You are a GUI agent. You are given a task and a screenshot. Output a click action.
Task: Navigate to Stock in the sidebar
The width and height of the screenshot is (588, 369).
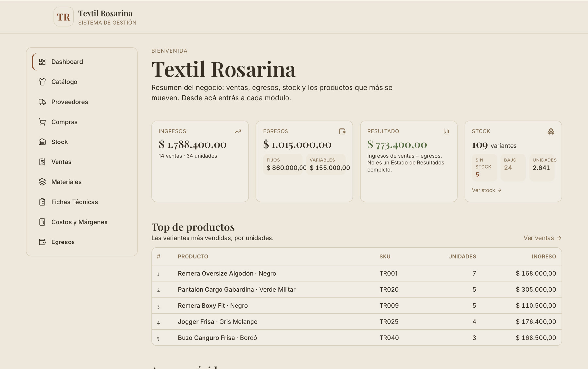[82, 142]
